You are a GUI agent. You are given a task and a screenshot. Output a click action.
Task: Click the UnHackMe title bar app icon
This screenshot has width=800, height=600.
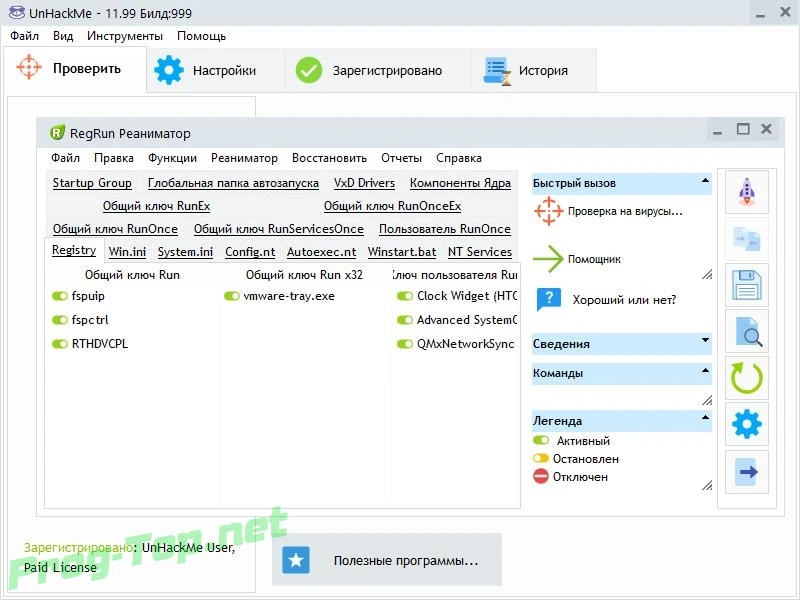[x=16, y=13]
